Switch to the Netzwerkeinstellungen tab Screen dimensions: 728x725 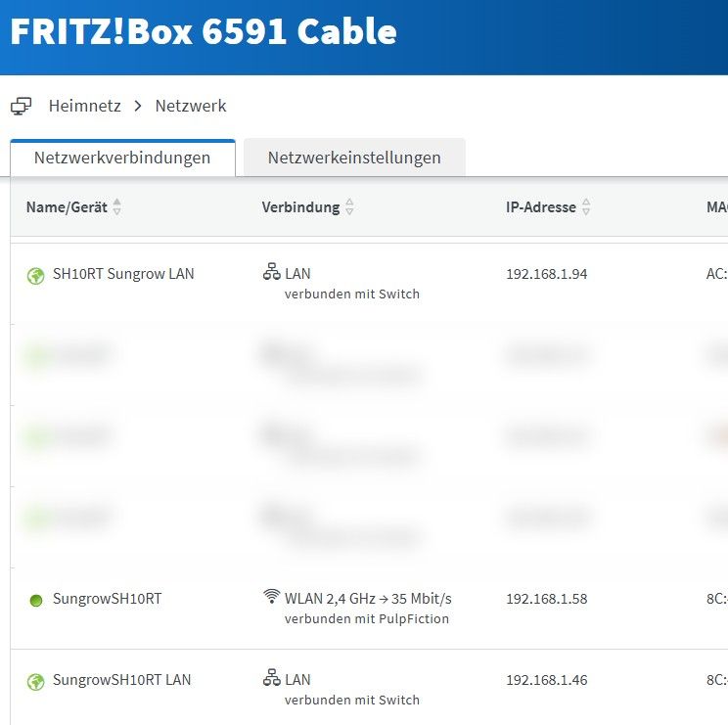pos(354,158)
